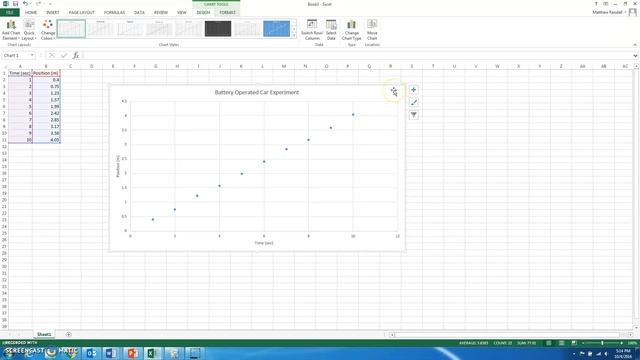Select chart title Battery Operated Car Experiment
The image size is (640, 360).
pyautogui.click(x=257, y=92)
